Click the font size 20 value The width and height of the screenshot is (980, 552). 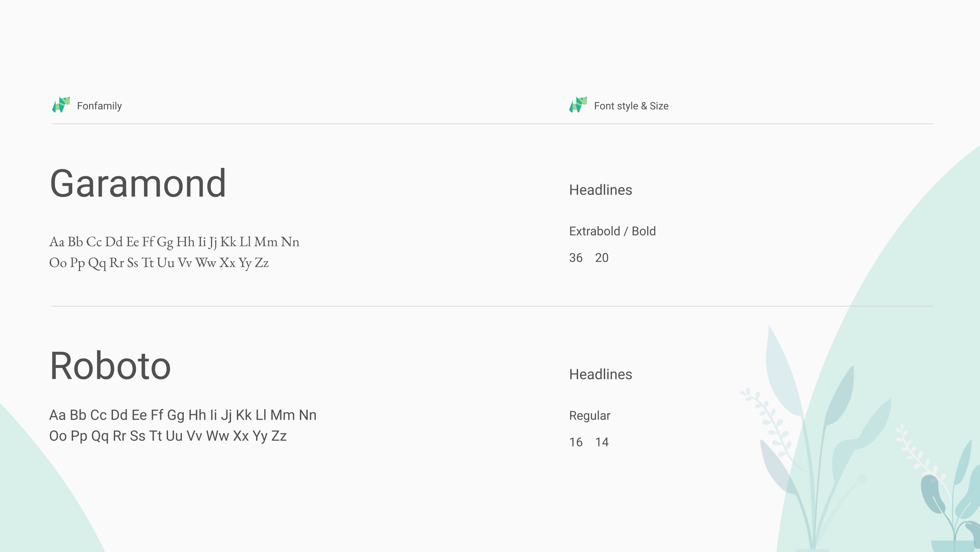click(601, 258)
